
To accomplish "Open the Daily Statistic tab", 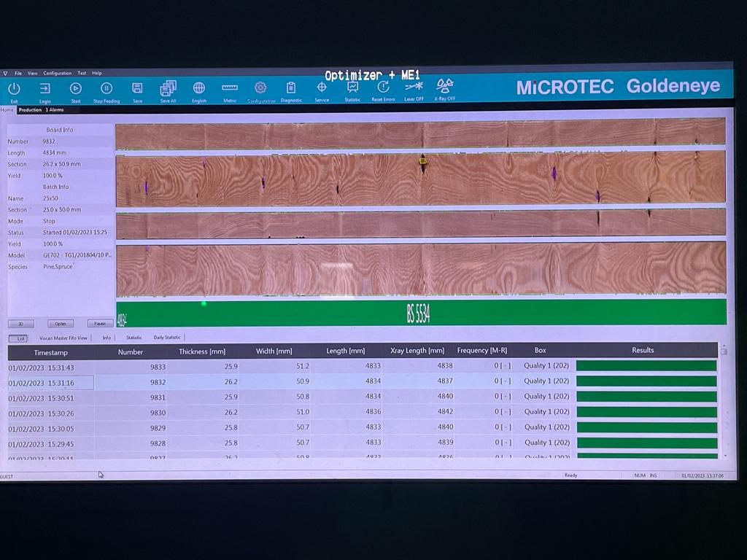I will point(167,338).
